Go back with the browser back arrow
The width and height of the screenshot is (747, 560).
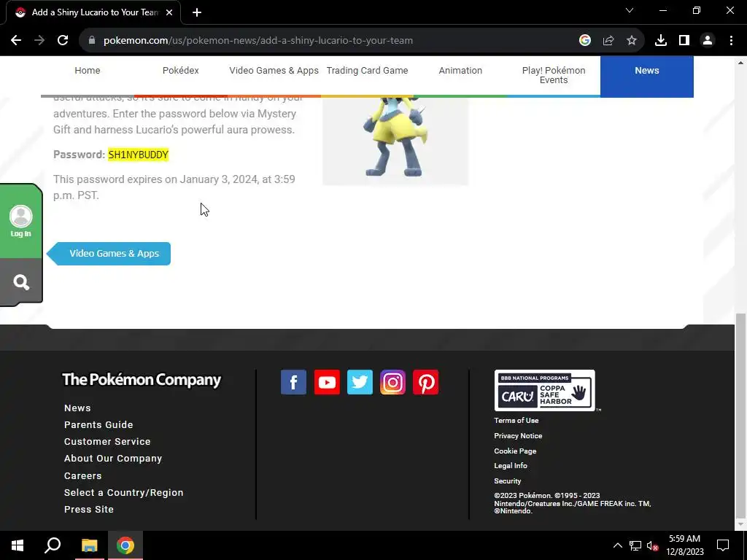tap(16, 41)
